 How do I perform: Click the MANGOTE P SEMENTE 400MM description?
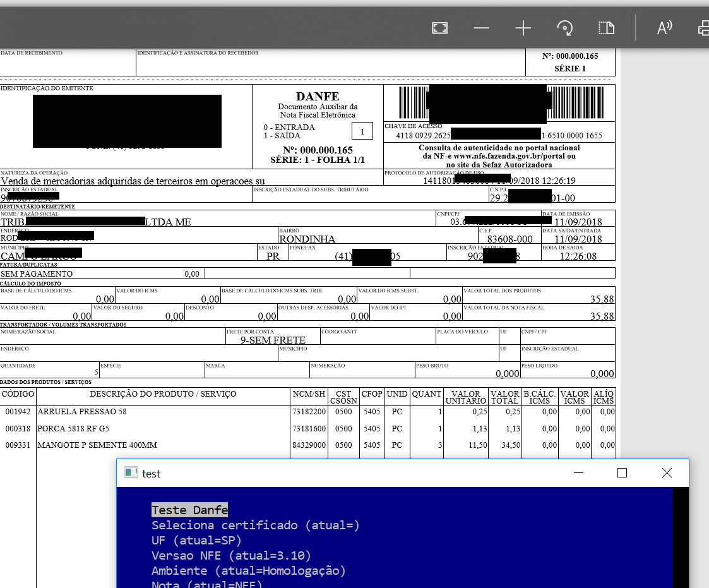(97, 445)
